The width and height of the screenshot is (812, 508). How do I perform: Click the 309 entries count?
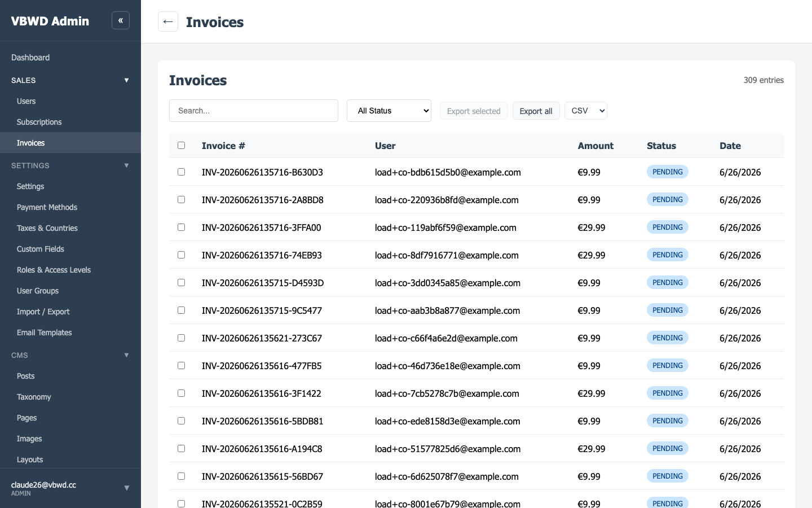pyautogui.click(x=764, y=80)
